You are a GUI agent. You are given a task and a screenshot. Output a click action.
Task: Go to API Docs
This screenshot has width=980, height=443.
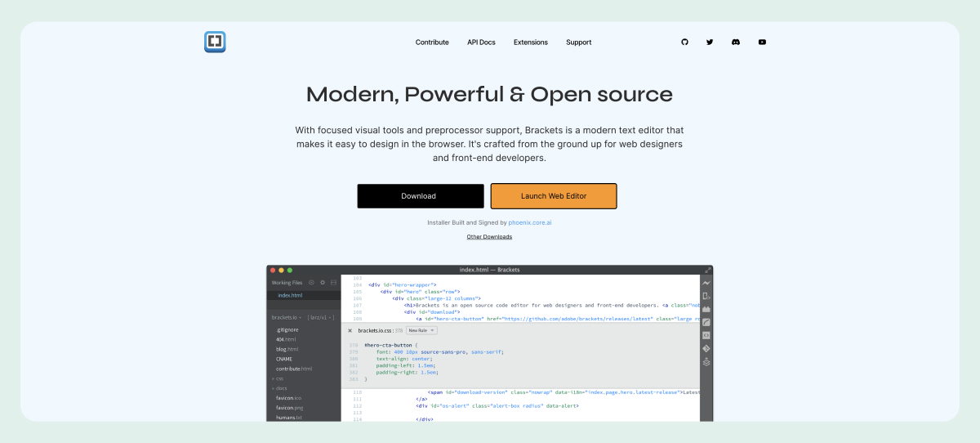tap(481, 43)
